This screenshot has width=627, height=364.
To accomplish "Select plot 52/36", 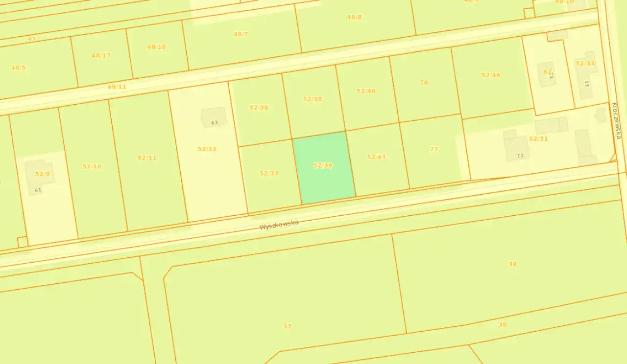I will (259, 108).
